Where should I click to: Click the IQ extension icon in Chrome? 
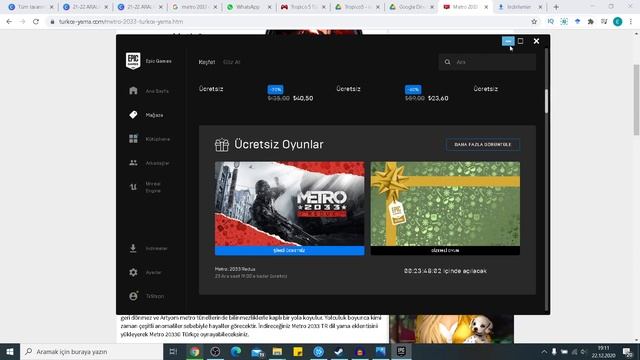[551, 22]
